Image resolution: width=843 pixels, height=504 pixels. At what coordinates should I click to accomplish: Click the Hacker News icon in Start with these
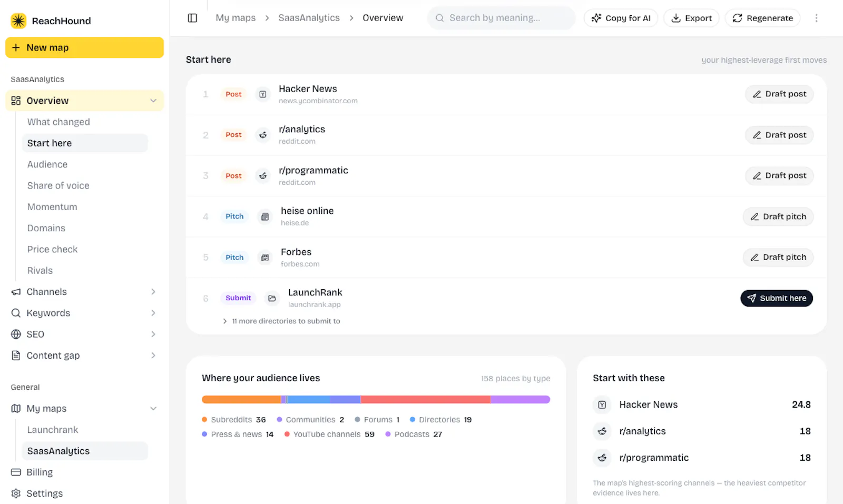click(602, 405)
